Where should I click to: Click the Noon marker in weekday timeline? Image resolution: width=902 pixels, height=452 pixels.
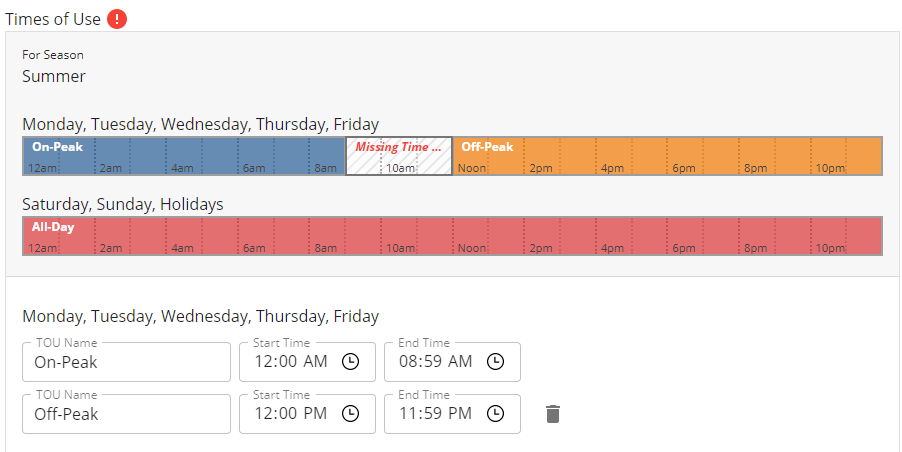tap(472, 168)
